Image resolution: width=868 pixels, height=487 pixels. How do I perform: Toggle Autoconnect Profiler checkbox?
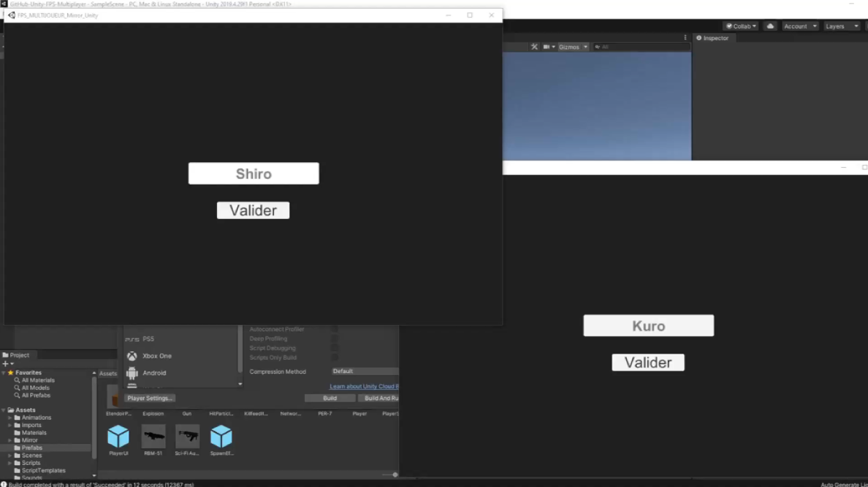pyautogui.click(x=334, y=329)
